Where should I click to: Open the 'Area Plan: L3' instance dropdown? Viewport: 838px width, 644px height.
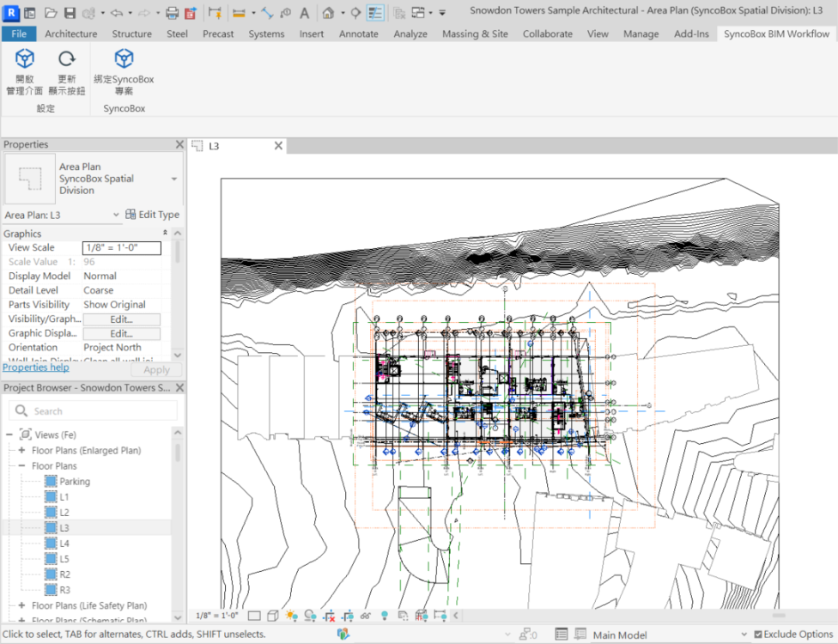[x=116, y=215]
